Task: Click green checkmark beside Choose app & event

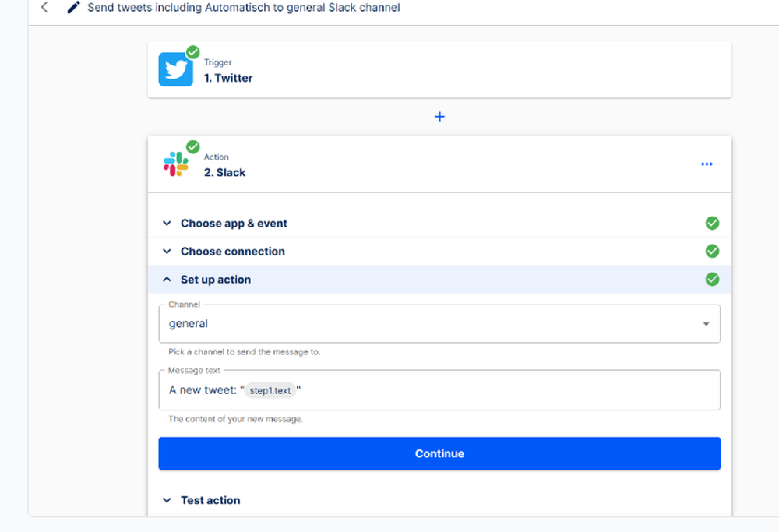Action: coord(712,224)
